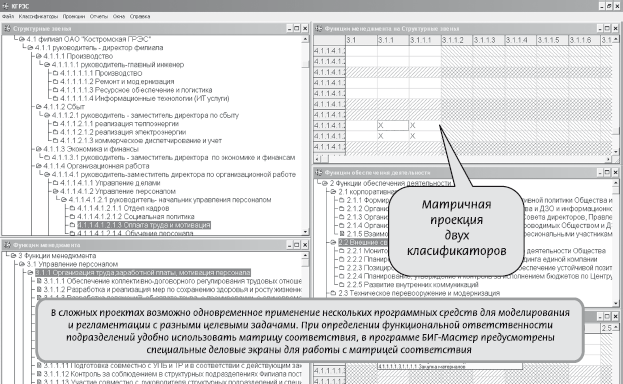The height and width of the screenshot is (384, 623).
Task: Open the Отчеты menu
Action: [x=99, y=16]
